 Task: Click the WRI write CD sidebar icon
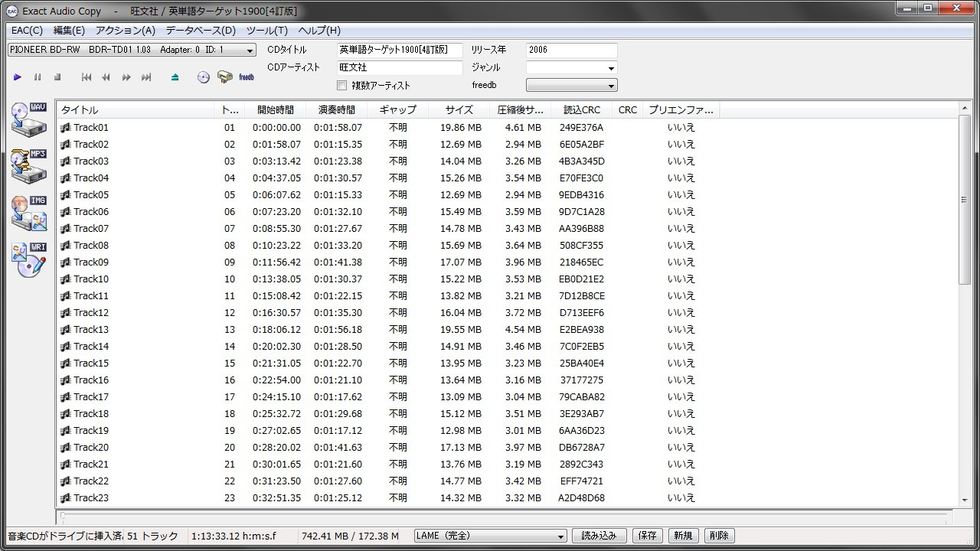click(x=29, y=260)
